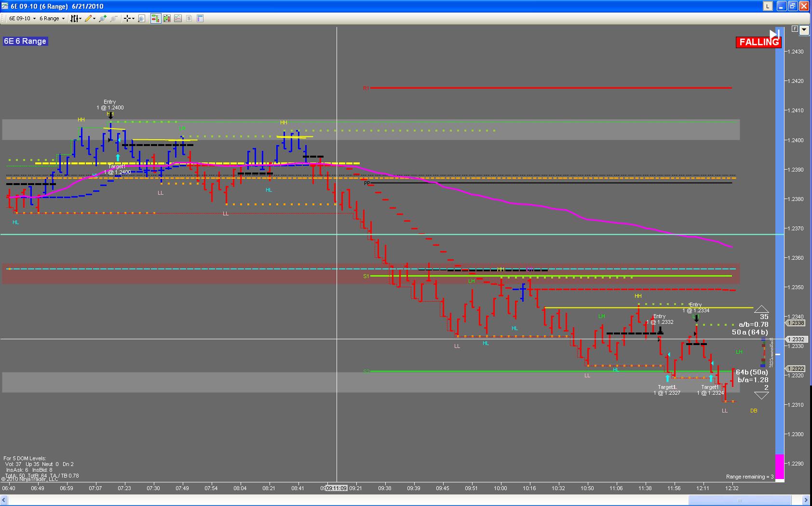Click the greyed zoom out icon
The image size is (812, 506).
[x=114, y=18]
